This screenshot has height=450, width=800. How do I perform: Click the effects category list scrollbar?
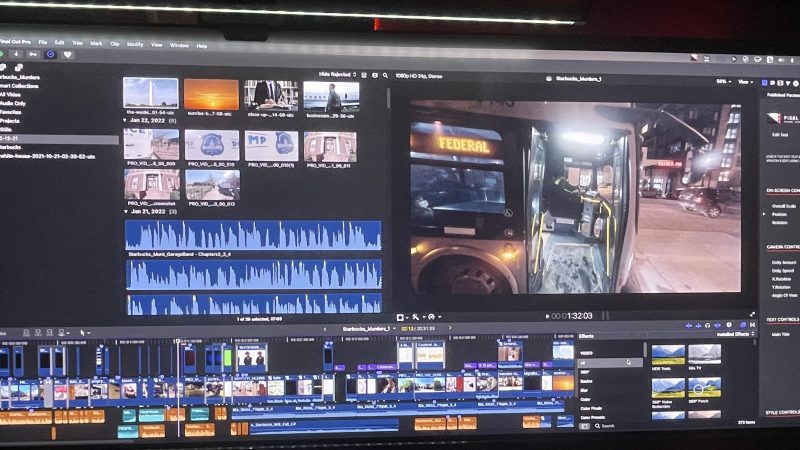(x=645, y=350)
